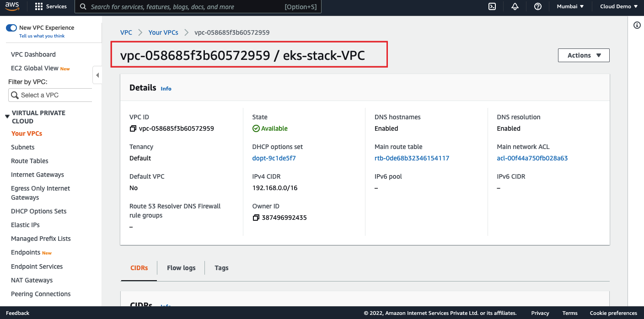Open Subnets in sidebar
Image resolution: width=644 pixels, height=319 pixels.
tap(23, 147)
